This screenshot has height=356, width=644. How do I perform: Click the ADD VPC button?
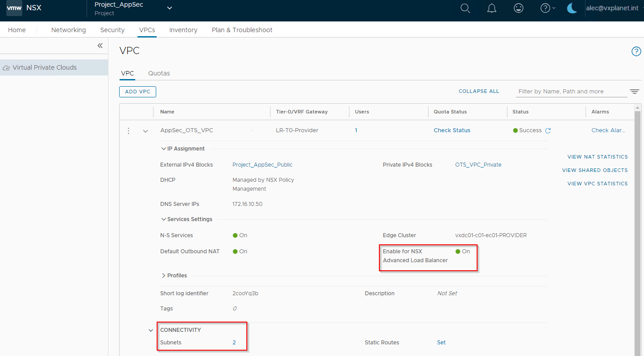click(x=137, y=92)
